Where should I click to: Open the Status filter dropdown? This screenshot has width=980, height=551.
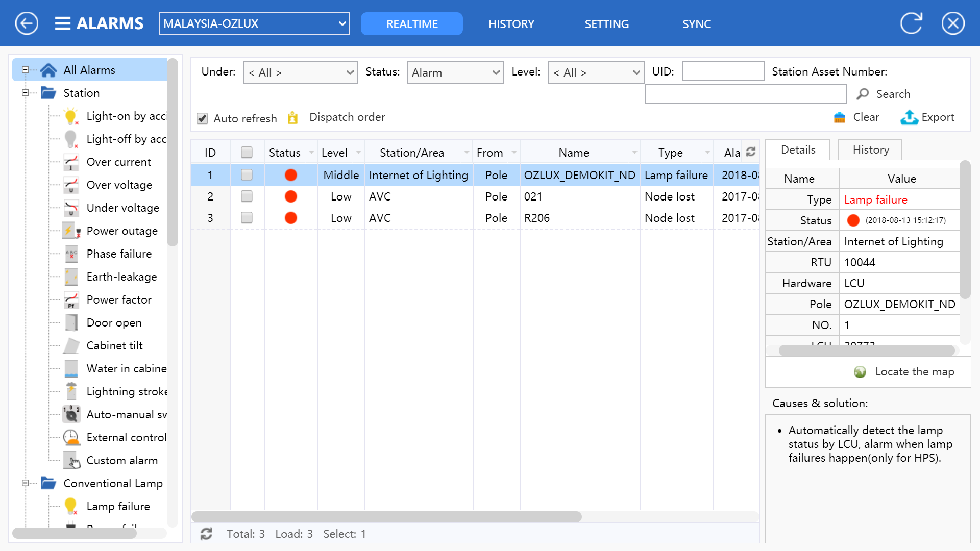455,72
